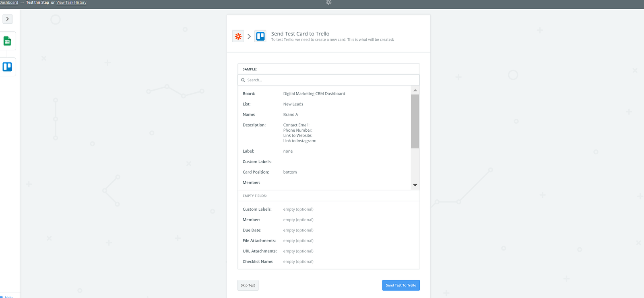This screenshot has height=298, width=644.
Task: Click the 'EMPTY FIELDS:' section header
Action: [x=254, y=196]
